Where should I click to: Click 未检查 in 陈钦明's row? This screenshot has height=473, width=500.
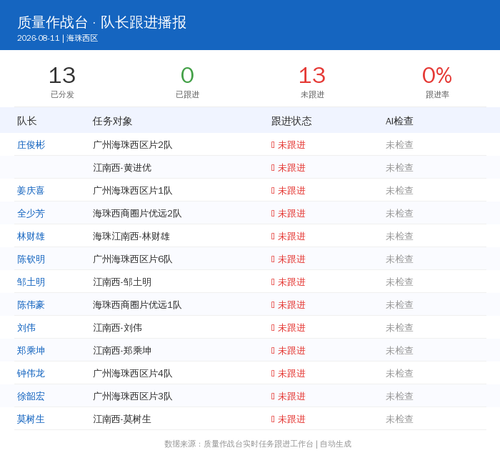pos(399,259)
